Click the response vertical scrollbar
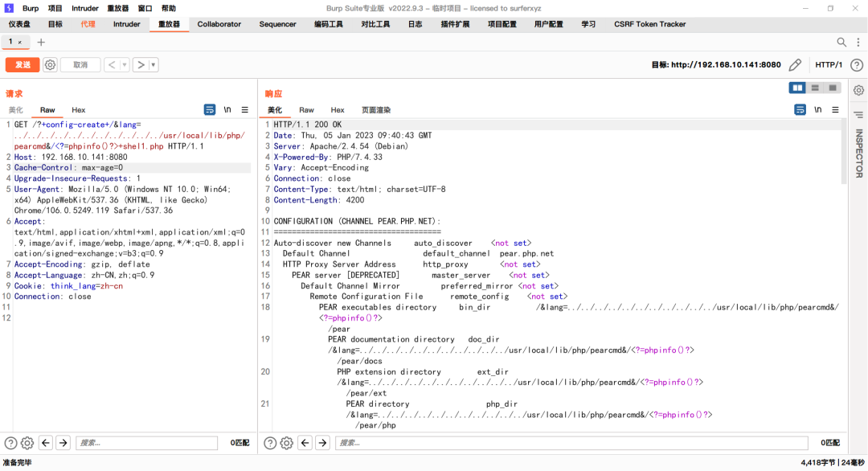This screenshot has height=471, width=868. click(x=844, y=152)
